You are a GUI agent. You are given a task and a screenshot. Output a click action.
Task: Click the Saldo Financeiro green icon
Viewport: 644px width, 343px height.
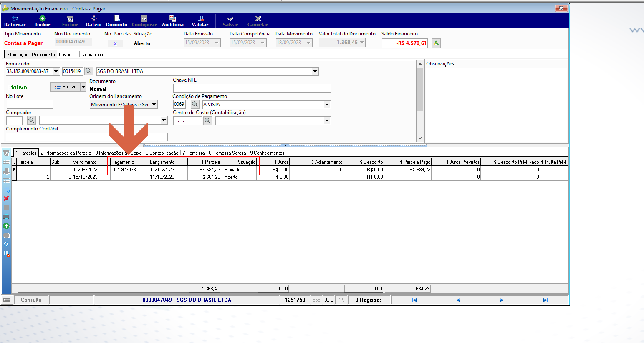436,43
